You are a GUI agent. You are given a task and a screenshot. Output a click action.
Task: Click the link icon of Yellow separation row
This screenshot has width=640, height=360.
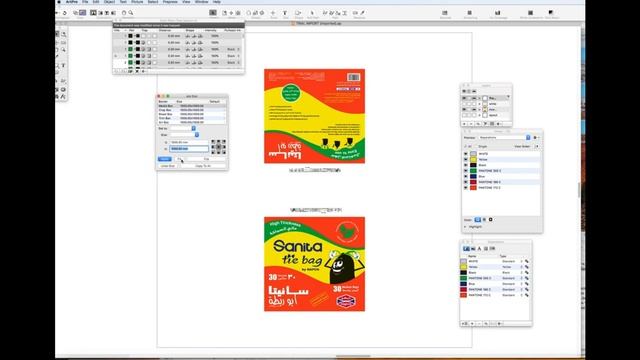tap(527, 267)
